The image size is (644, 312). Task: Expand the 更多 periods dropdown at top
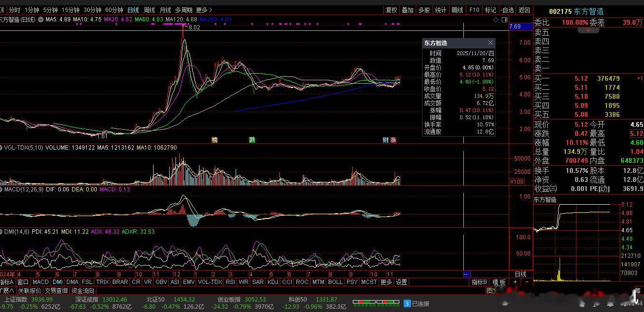pyautogui.click(x=204, y=9)
